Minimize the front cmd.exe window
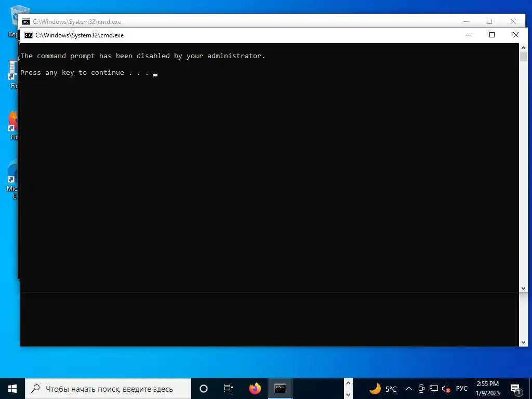This screenshot has height=399, width=532. [x=469, y=35]
